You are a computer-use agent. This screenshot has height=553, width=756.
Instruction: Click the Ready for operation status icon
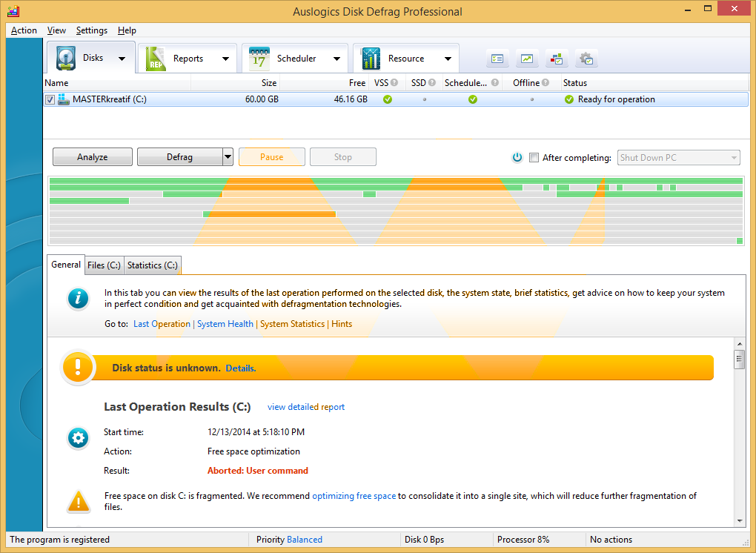pos(569,99)
